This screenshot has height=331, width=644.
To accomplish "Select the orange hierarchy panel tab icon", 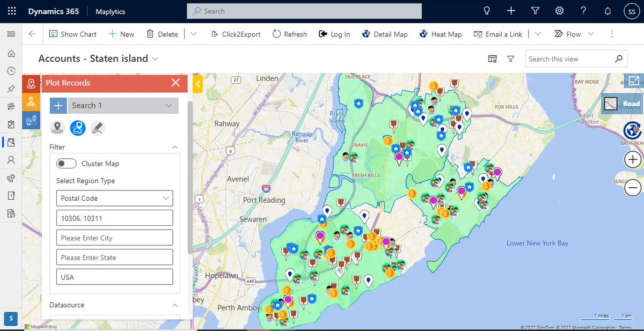I will [31, 102].
